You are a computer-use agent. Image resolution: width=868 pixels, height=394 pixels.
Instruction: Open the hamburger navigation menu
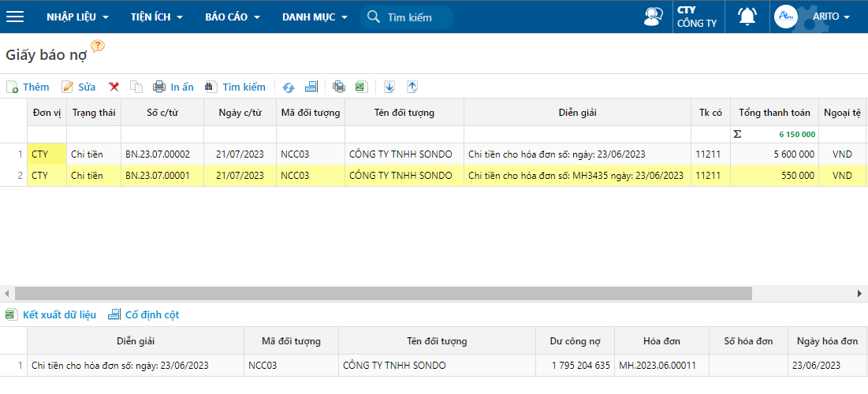point(15,17)
